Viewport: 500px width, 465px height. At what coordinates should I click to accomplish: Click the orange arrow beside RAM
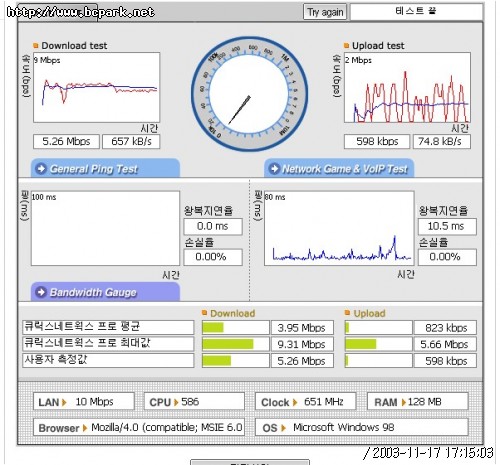coord(404,402)
